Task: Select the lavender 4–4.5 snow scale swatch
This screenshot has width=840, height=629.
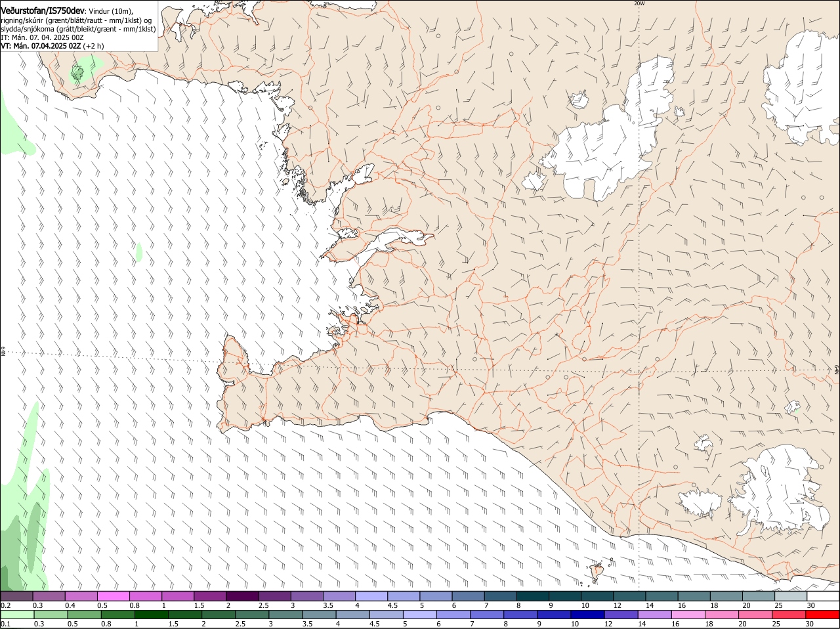Action: click(371, 596)
